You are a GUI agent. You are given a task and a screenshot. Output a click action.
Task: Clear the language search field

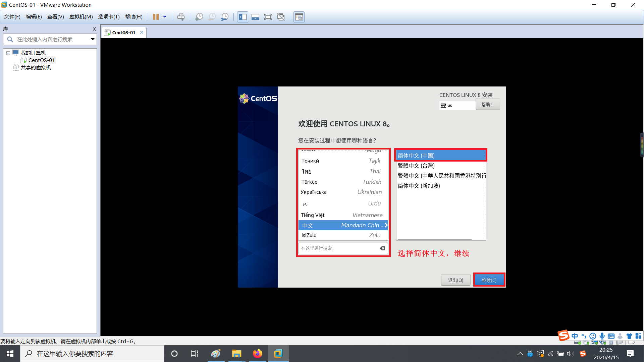(382, 248)
